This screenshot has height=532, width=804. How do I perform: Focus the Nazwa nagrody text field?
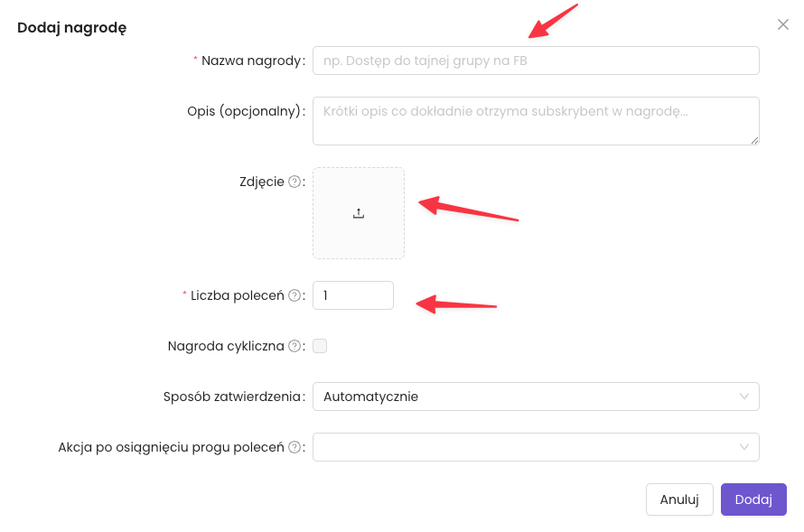pyautogui.click(x=535, y=61)
